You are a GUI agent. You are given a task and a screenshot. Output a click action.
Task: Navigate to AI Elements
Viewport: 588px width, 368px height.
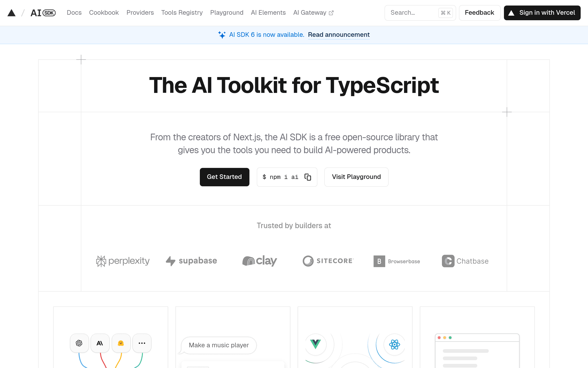pyautogui.click(x=268, y=13)
